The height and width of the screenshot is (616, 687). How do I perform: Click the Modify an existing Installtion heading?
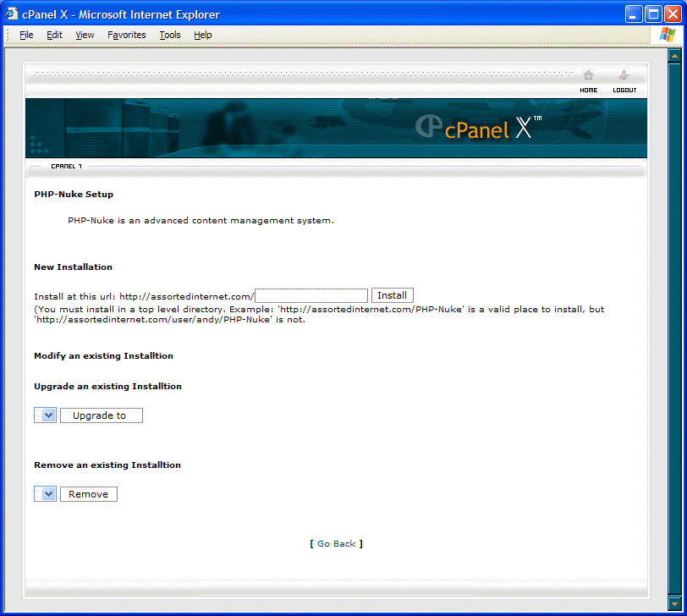coord(103,355)
